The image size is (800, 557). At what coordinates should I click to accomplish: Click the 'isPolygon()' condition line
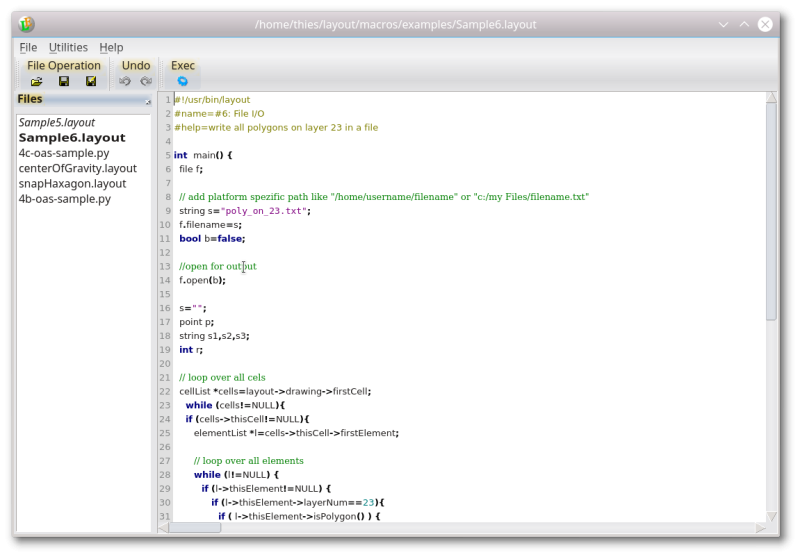coord(299,516)
